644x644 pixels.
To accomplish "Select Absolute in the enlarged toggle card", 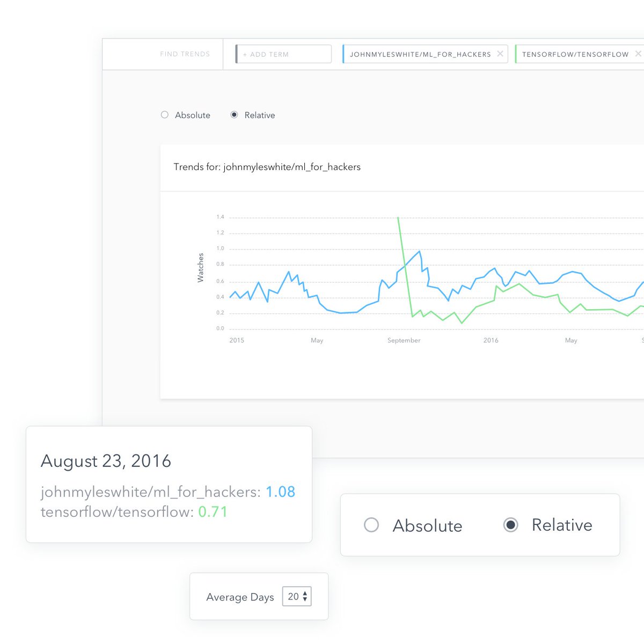I will pos(371,525).
